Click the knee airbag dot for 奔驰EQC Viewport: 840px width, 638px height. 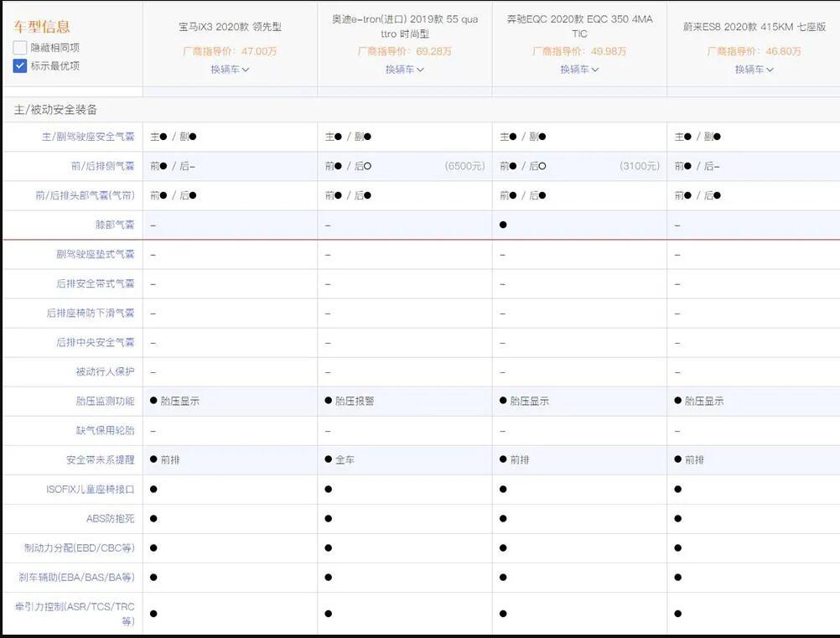pos(503,225)
